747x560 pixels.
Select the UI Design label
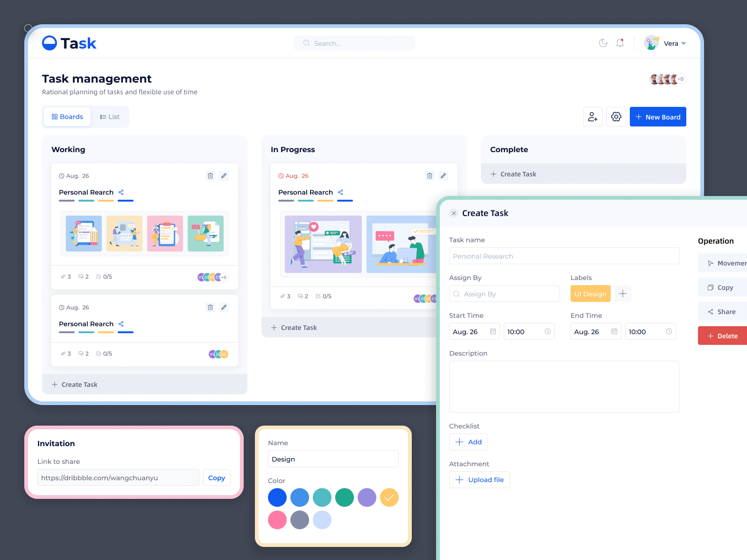pyautogui.click(x=591, y=294)
